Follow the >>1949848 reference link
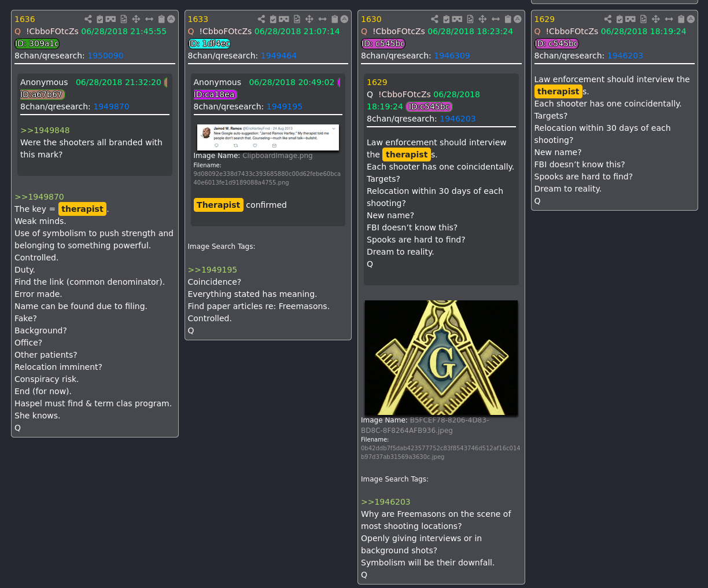The image size is (708, 588). pos(45,130)
